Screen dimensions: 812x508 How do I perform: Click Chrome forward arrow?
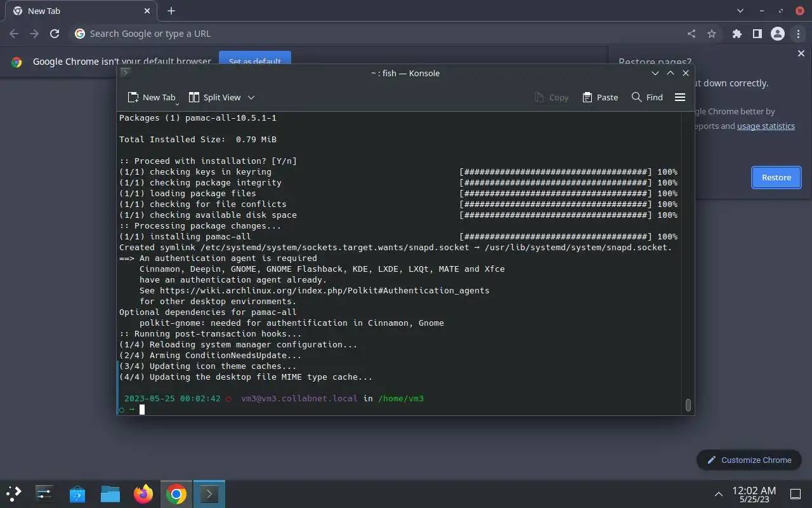[34, 34]
